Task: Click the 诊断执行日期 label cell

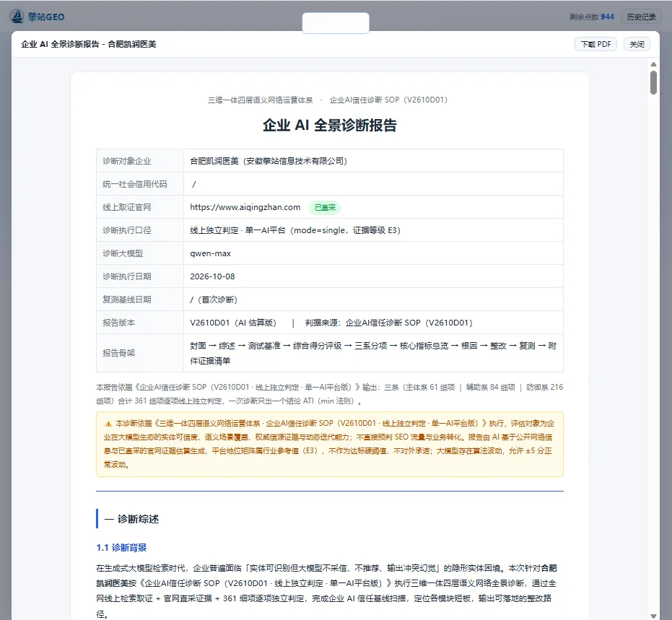Action: pyautogui.click(x=140, y=276)
